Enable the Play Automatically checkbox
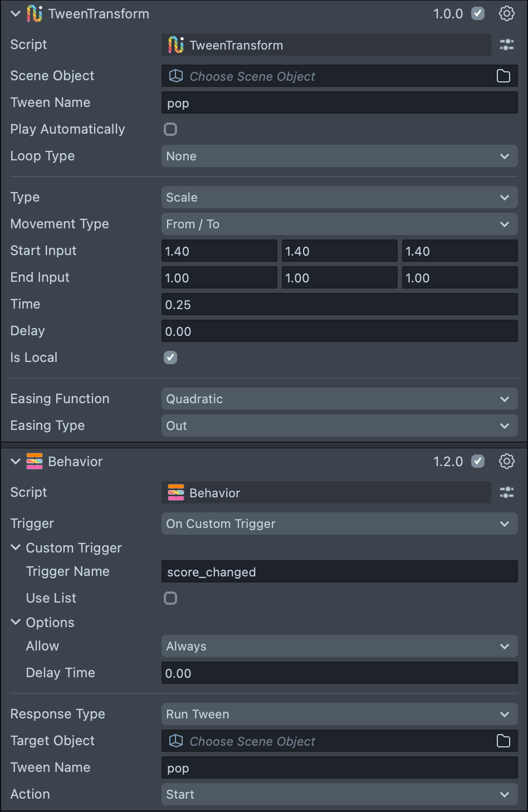This screenshot has width=528, height=812. tap(170, 129)
